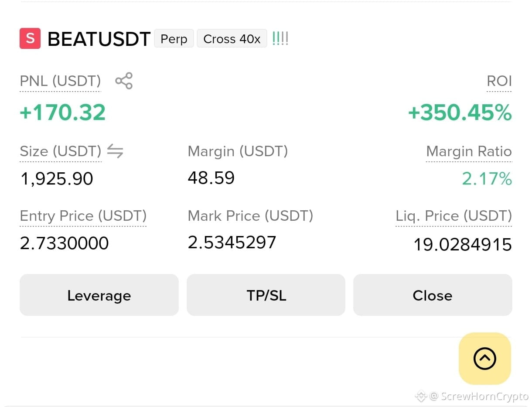Tap the Perp contract tag
Viewport: 532px width, 407px height.
tap(174, 39)
